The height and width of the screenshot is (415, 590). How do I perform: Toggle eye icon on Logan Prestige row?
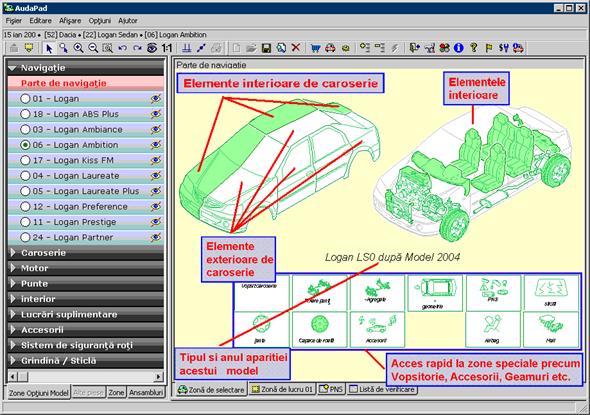click(x=155, y=222)
